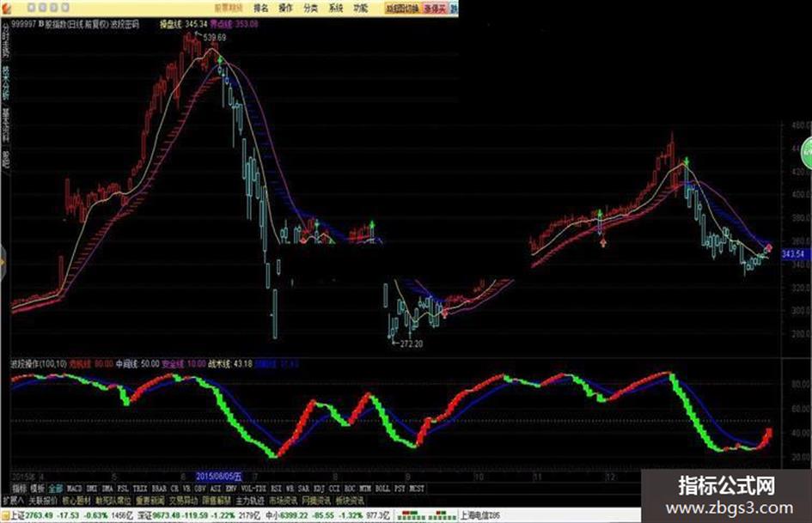Open the 系统 menu
This screenshot has height=523, width=812.
pyautogui.click(x=336, y=8)
